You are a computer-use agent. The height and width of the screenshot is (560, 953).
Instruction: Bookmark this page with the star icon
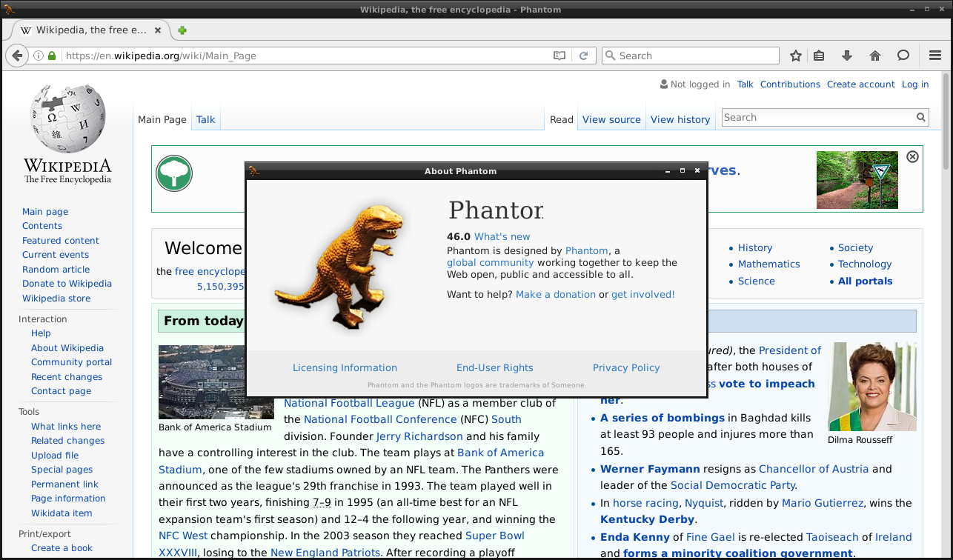click(x=795, y=56)
